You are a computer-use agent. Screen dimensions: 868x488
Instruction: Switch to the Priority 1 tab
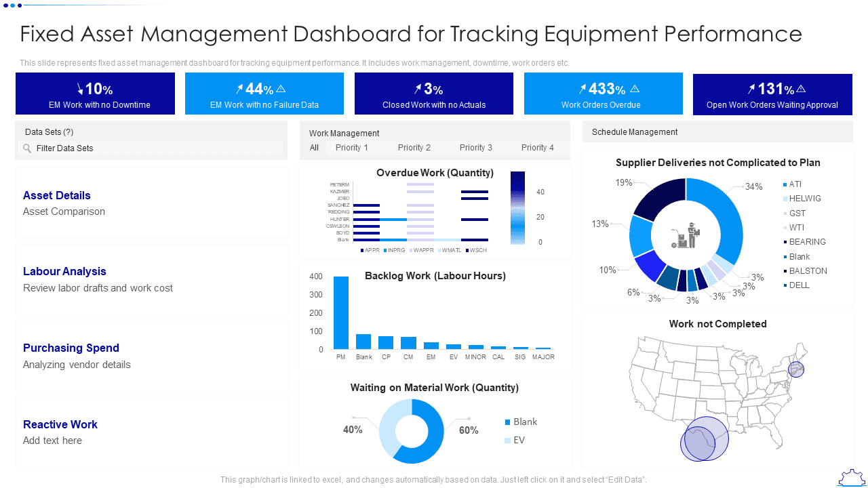352,148
